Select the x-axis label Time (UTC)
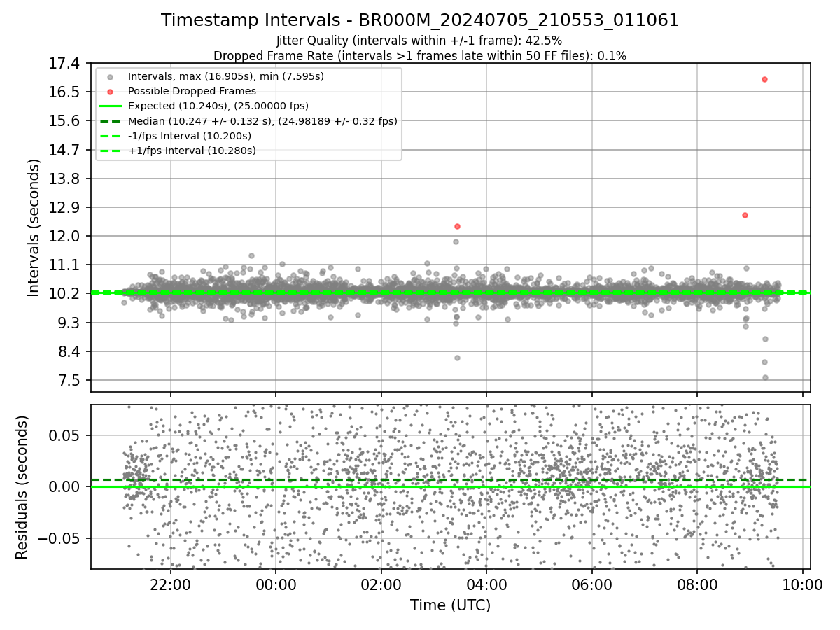Image resolution: width=840 pixels, height=630 pixels. point(450,605)
